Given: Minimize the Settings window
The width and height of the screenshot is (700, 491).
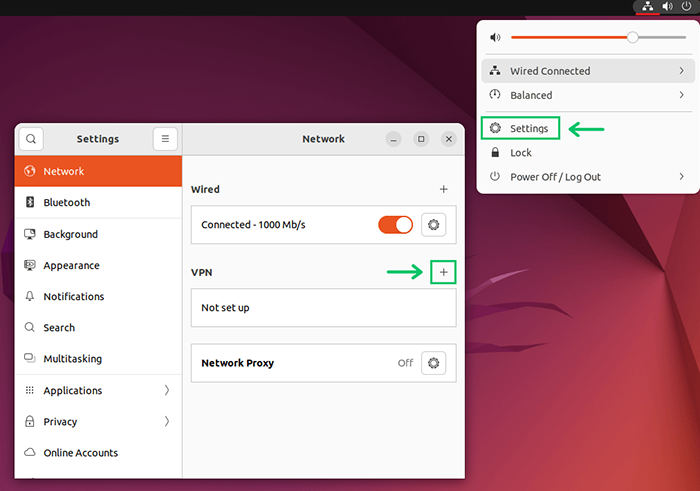Looking at the screenshot, I should (393, 139).
